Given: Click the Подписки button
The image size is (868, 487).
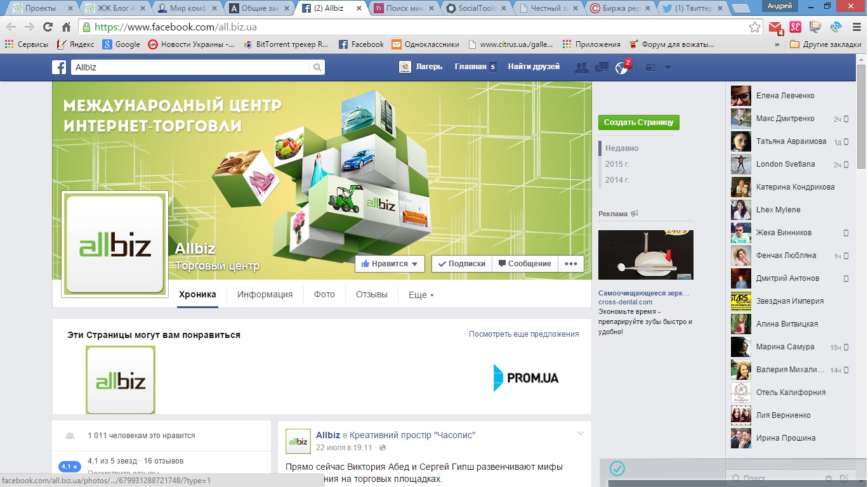Looking at the screenshot, I should pos(461,264).
